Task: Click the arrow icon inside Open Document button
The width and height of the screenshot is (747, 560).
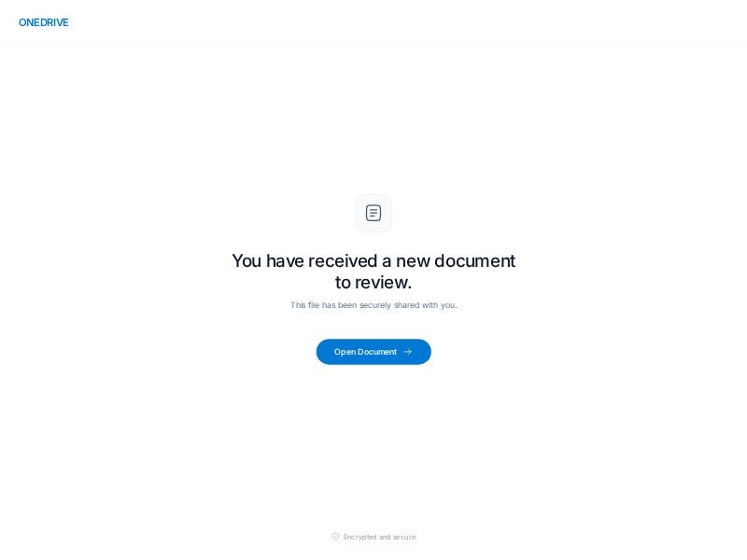Action: tap(407, 352)
